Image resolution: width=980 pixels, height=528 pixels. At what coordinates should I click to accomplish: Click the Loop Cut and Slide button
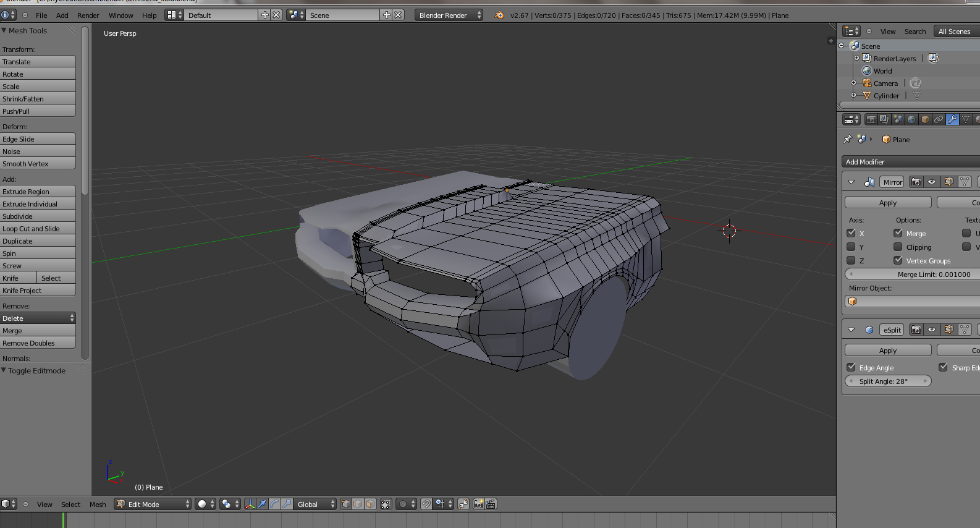tap(38, 228)
